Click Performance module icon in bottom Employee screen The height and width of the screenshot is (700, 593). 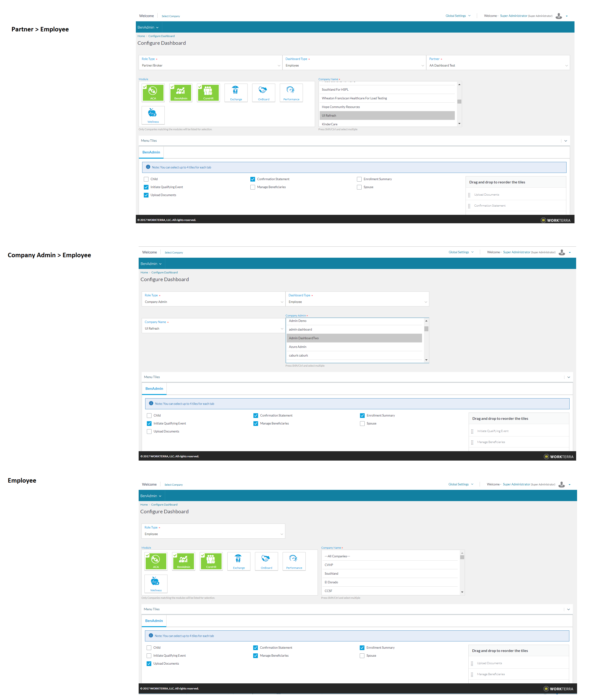coord(294,561)
